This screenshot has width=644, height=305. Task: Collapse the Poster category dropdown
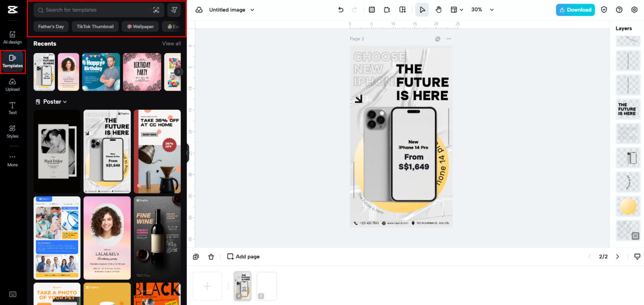click(x=65, y=102)
